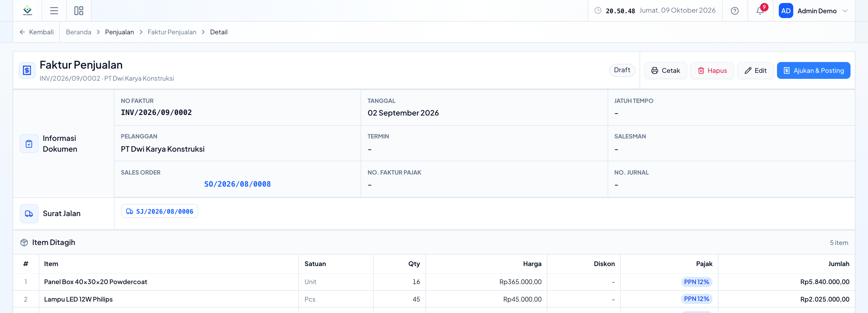This screenshot has height=313, width=868.
Task: Go back using Kembali
Action: pyautogui.click(x=36, y=32)
